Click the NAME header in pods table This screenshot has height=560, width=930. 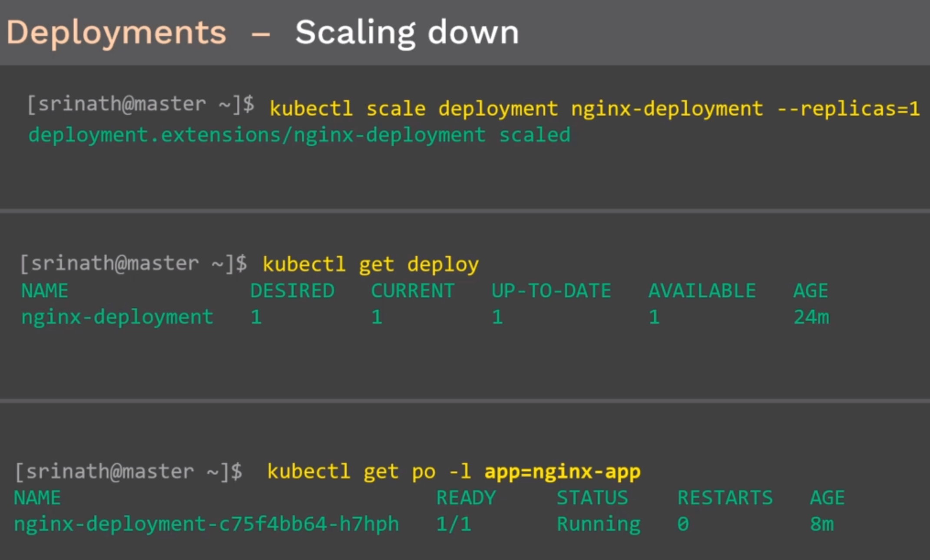(x=37, y=498)
